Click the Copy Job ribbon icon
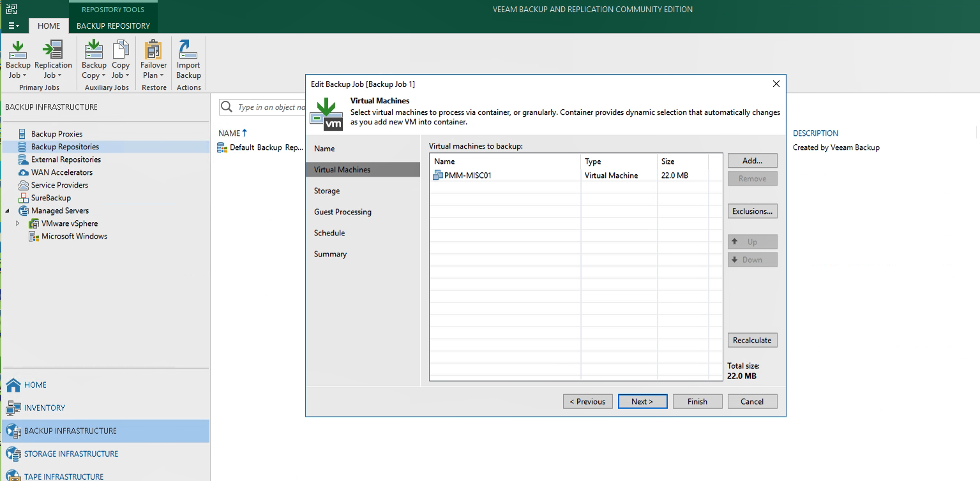Screen dimensions: 980x481 point(121,59)
